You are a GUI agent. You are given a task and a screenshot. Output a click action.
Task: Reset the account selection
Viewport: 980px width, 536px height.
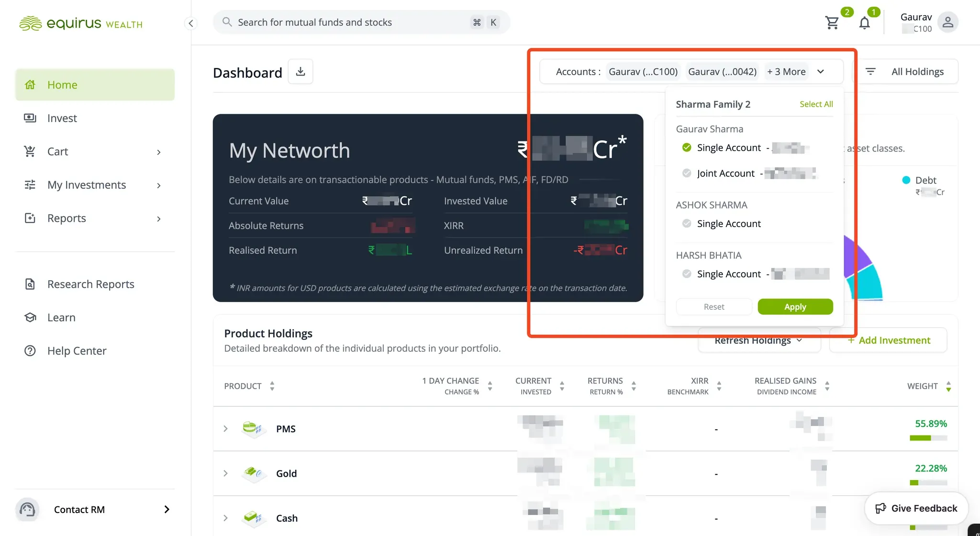(x=714, y=306)
